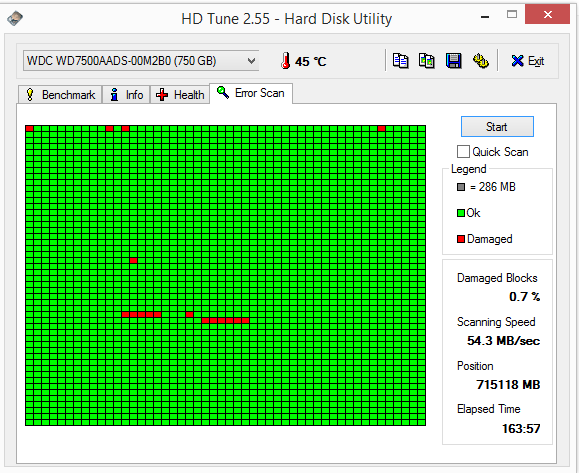The width and height of the screenshot is (579, 473).
Task: Click the save screenshot floppy disk icon
Action: [453, 61]
